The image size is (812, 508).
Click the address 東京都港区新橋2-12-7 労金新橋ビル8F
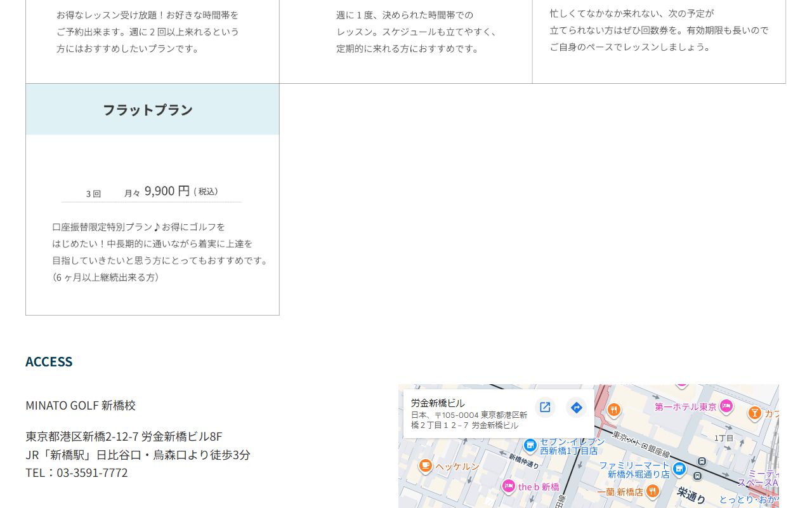click(124, 436)
